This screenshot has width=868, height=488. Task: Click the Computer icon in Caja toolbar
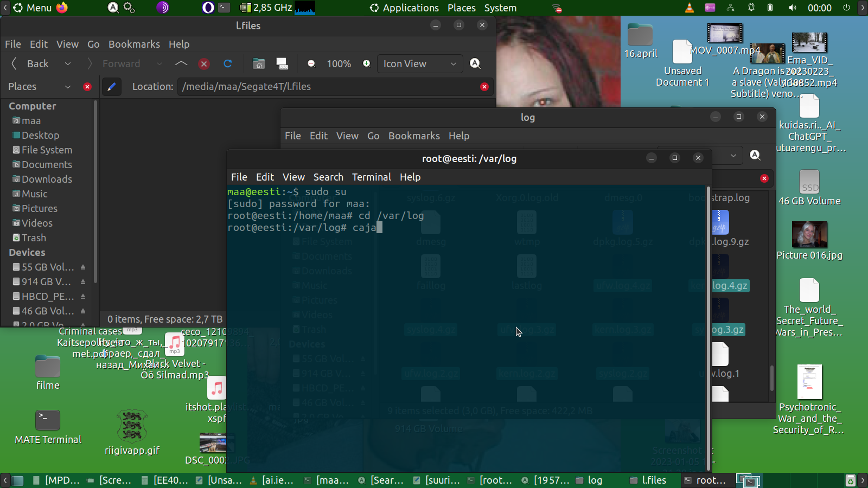[x=282, y=64]
